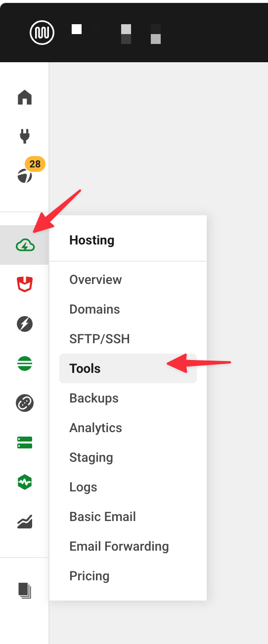This screenshot has width=268, height=644.
Task: Click the dark lightning bolt circle icon
Action: (25, 324)
